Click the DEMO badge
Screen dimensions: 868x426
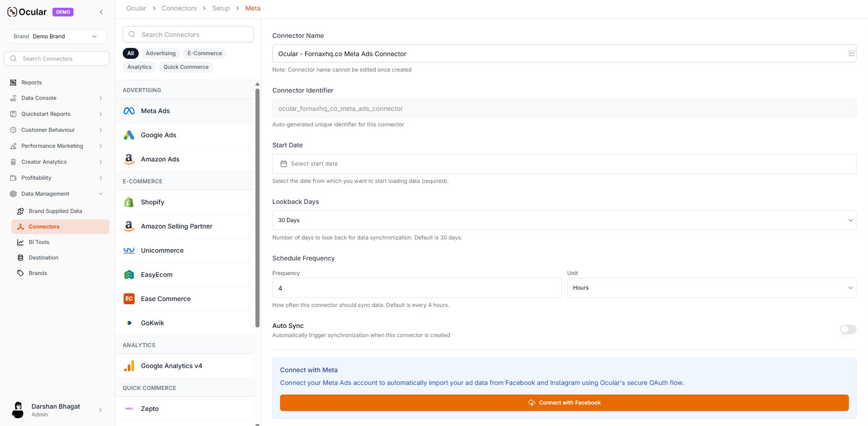pyautogui.click(x=63, y=12)
